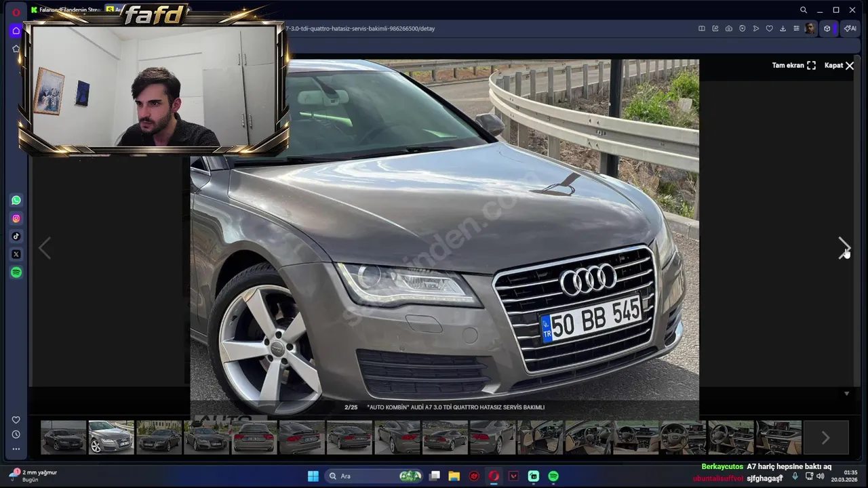The image size is (868, 488).
Task: Open Easy Setup sliders icon
Action: [797, 28]
